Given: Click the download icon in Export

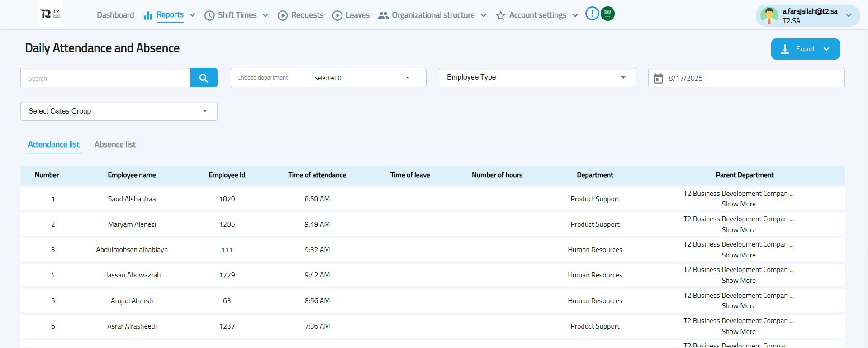Looking at the screenshot, I should tap(785, 49).
